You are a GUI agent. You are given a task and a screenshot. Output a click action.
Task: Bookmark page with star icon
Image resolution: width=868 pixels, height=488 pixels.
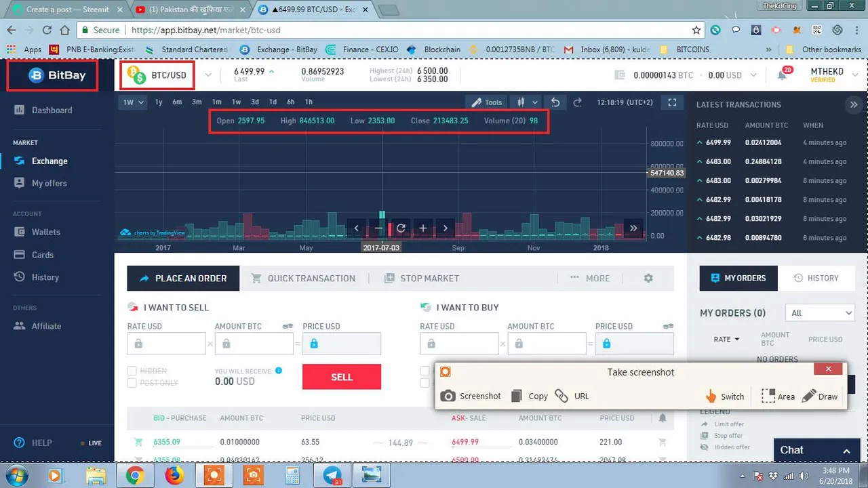696,30
